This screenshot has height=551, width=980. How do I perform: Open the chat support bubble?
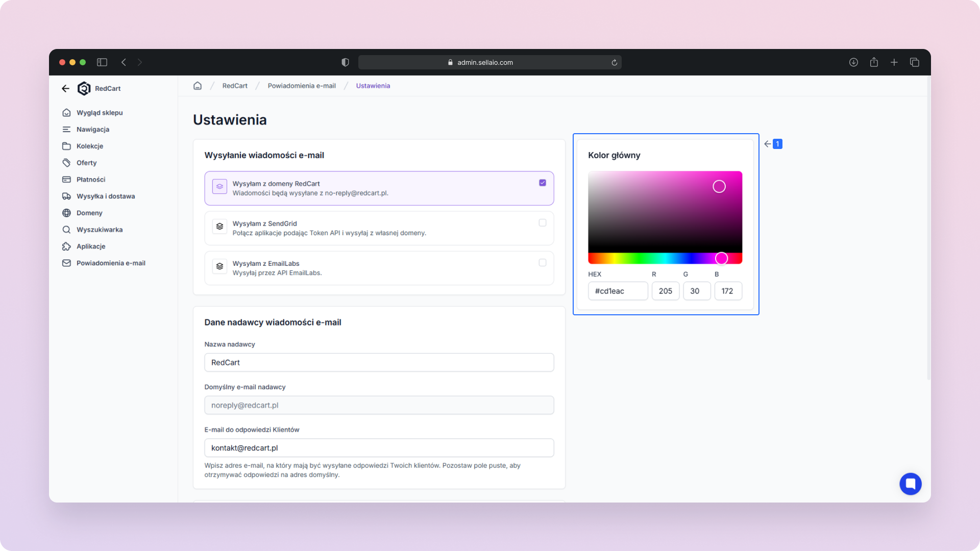tap(910, 484)
